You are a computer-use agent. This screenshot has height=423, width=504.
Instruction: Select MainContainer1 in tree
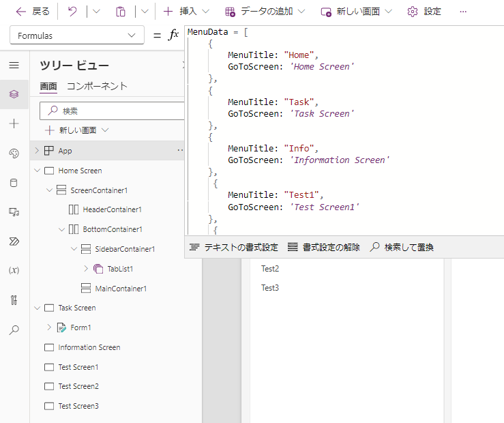tap(121, 289)
